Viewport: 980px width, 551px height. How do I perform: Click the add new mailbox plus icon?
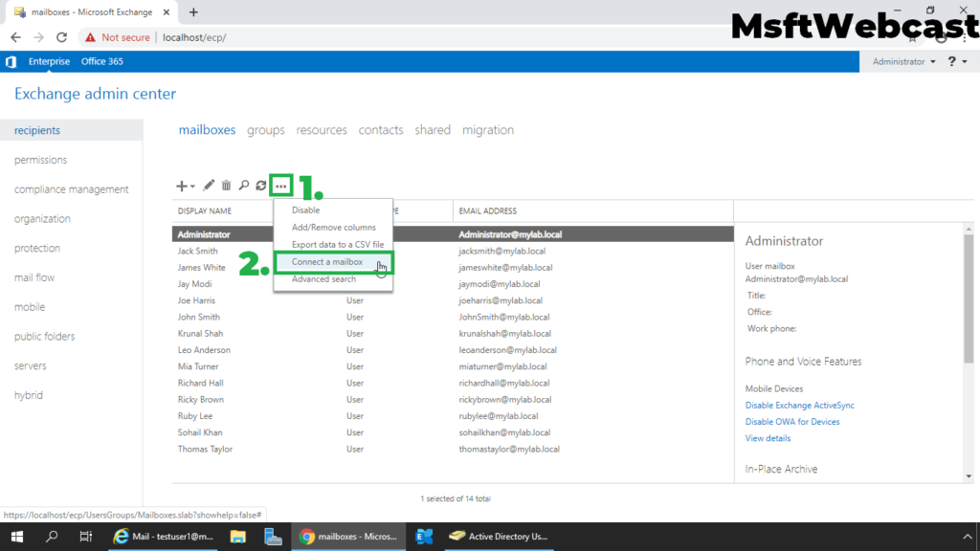coord(181,187)
